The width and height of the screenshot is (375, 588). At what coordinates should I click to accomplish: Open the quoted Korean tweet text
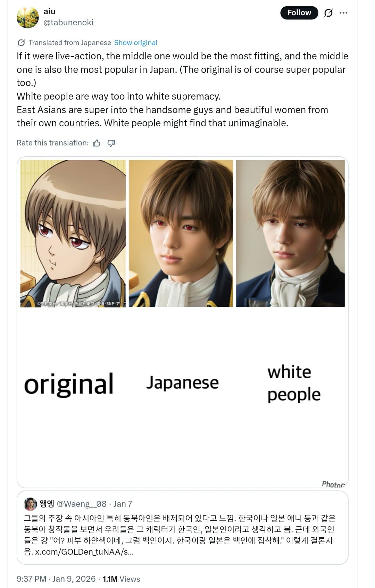[179, 535]
